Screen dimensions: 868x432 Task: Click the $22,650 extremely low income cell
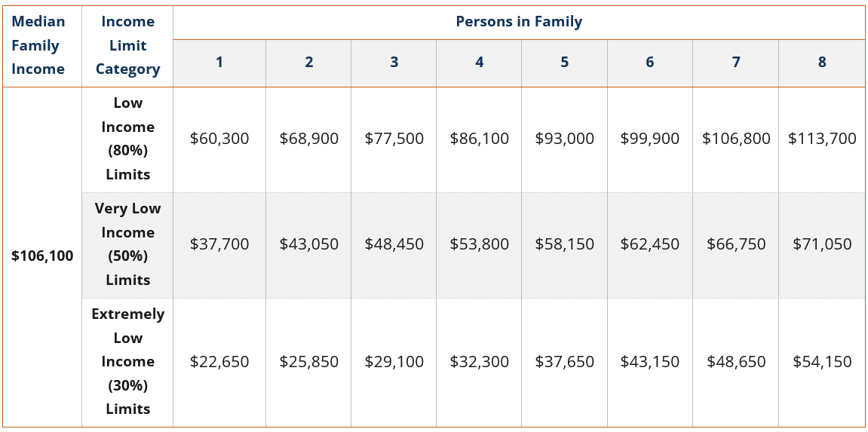click(x=219, y=362)
